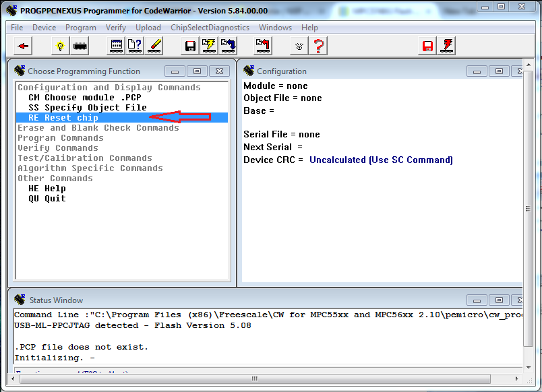The width and height of the screenshot is (542, 392).
Task: Click the horizontal scrollbar left arrow
Action: pyautogui.click(x=13, y=379)
